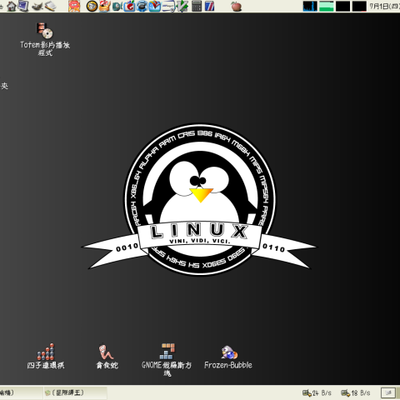Open the green memory usage monitor graph
The height and width of the screenshot is (400, 400).
pos(327,6)
